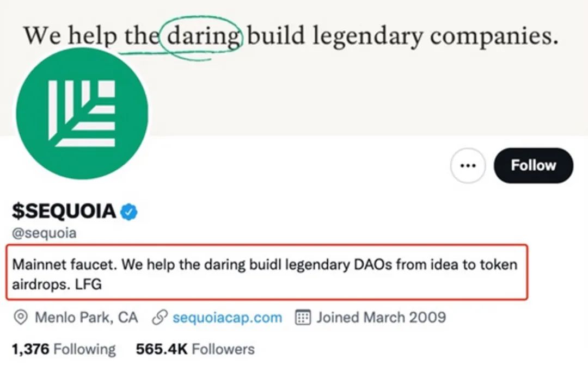The height and width of the screenshot is (372, 588).
Task: Click the blue verified checkmark badge
Action: (x=128, y=212)
